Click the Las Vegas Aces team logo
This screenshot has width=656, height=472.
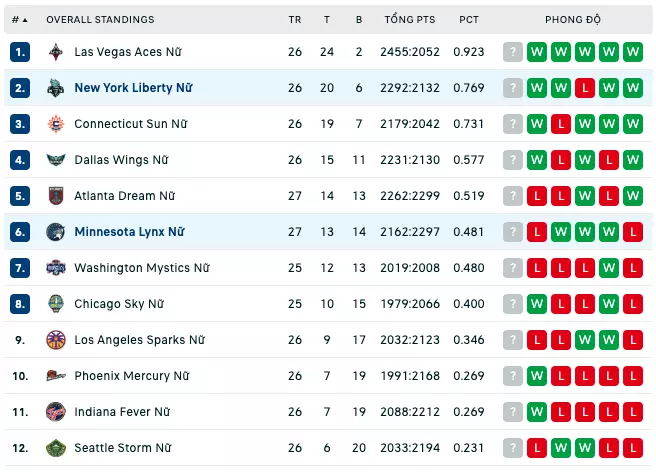(x=56, y=52)
